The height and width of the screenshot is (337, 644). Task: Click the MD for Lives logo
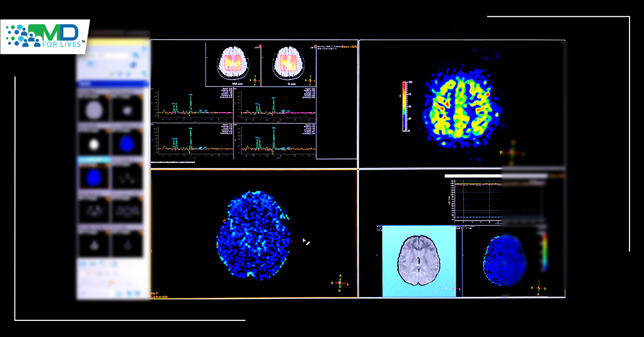tap(45, 36)
